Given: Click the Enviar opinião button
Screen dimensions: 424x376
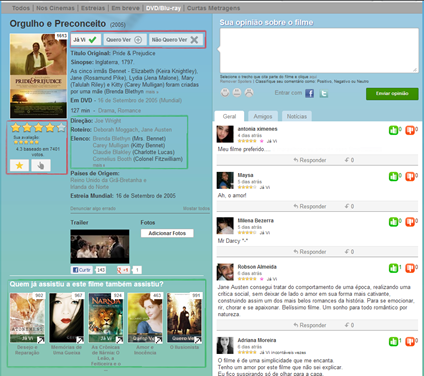Looking at the screenshot, I should (392, 94).
